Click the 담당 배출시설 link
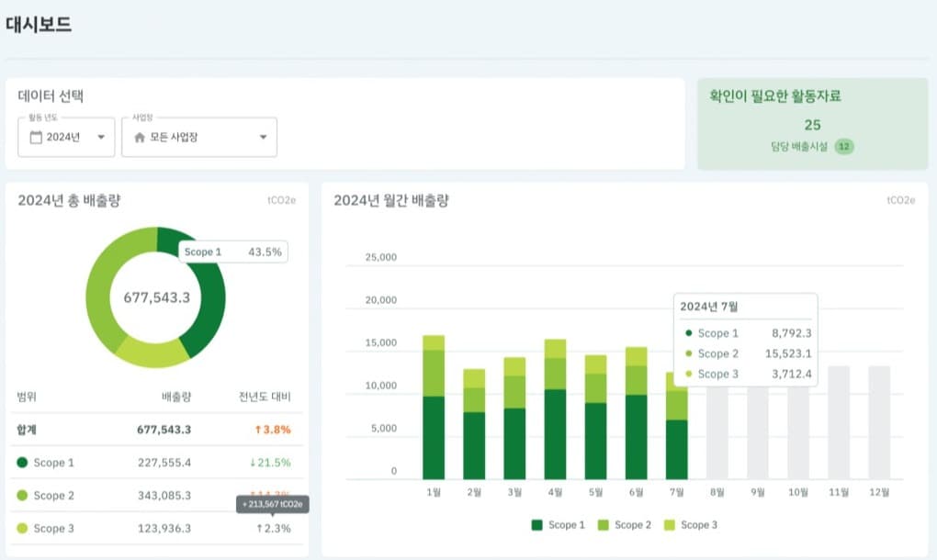937x560 pixels. click(x=799, y=146)
